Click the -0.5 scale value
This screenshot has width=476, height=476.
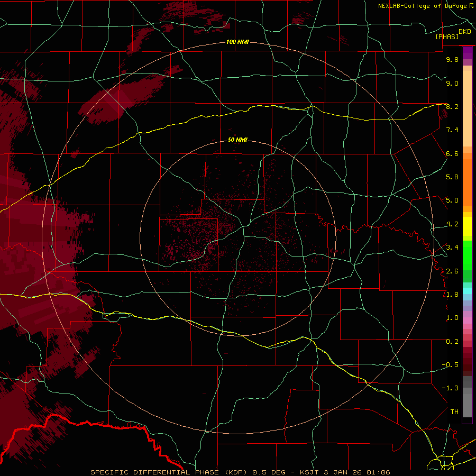coord(450,365)
